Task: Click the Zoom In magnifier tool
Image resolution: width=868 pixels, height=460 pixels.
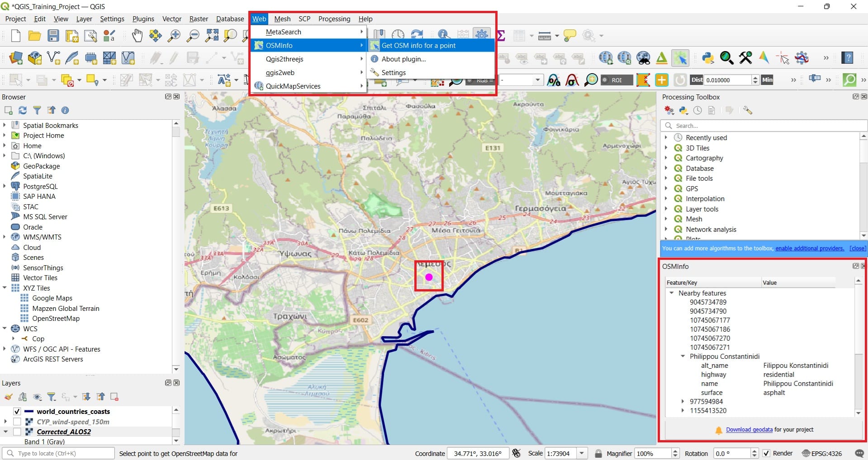Action: point(174,35)
